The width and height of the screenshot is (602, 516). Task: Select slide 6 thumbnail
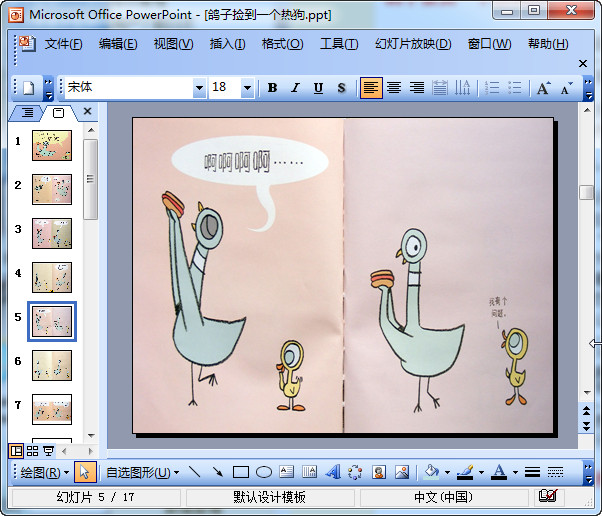tap(52, 365)
